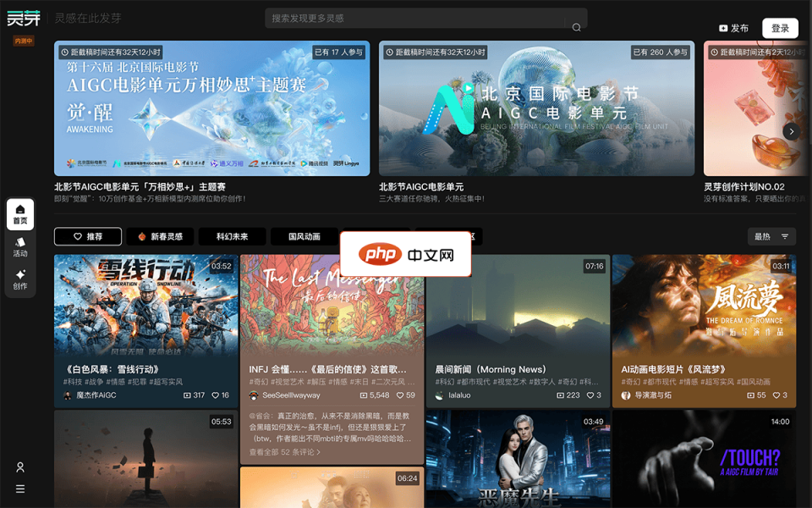Click title AI动画电影短片《风流梦》
Image resolution: width=812 pixels, height=508 pixels.
tap(673, 369)
